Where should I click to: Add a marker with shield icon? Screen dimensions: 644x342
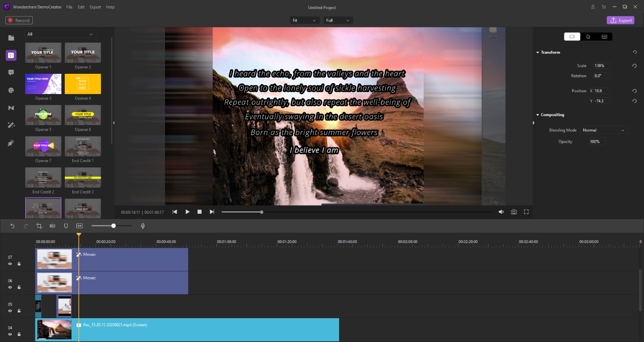[x=66, y=226]
